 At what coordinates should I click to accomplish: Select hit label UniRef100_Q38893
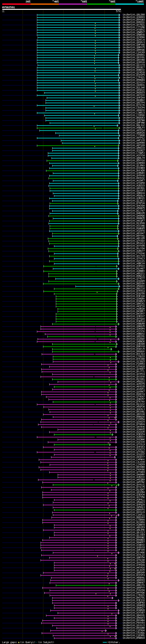click(134, 17)
